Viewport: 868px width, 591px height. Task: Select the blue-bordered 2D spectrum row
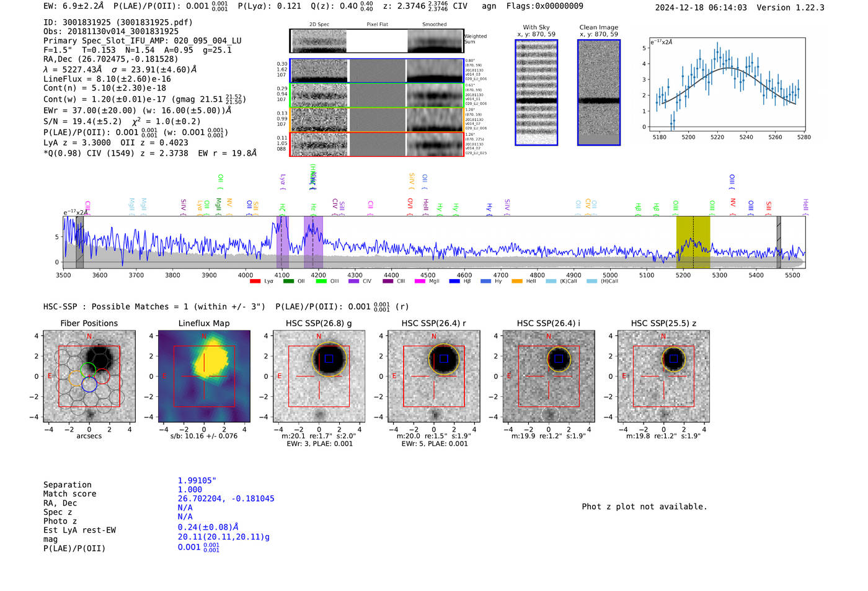pyautogui.click(x=377, y=71)
